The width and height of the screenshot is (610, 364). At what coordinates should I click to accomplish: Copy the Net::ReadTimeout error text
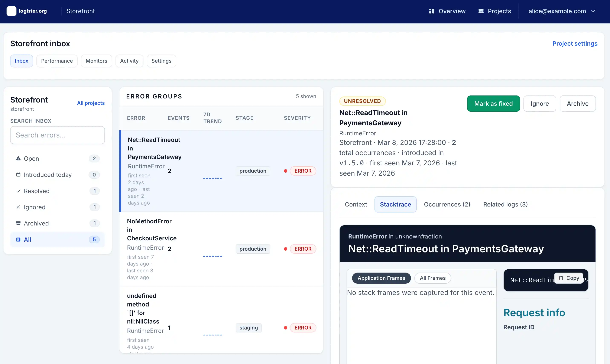coord(569,278)
